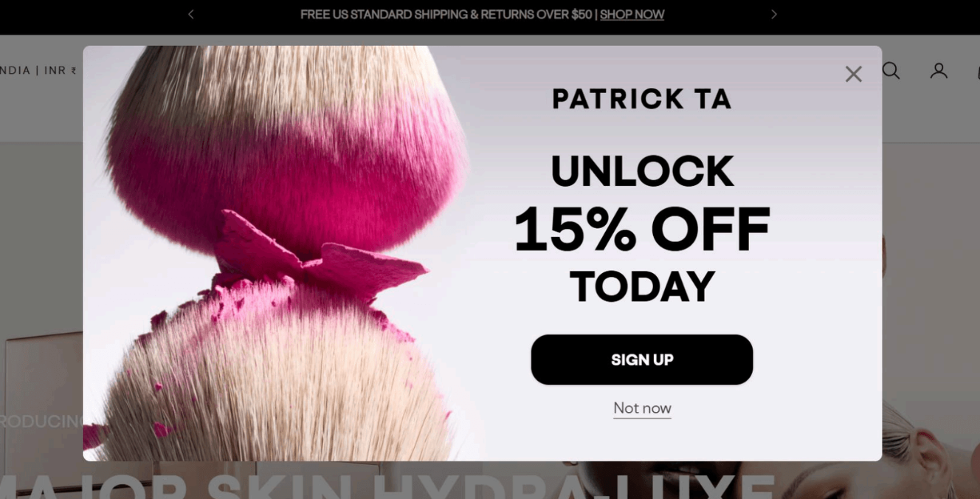Close the 15% off popup
Viewport: 980px width, 499px height.
tap(854, 74)
